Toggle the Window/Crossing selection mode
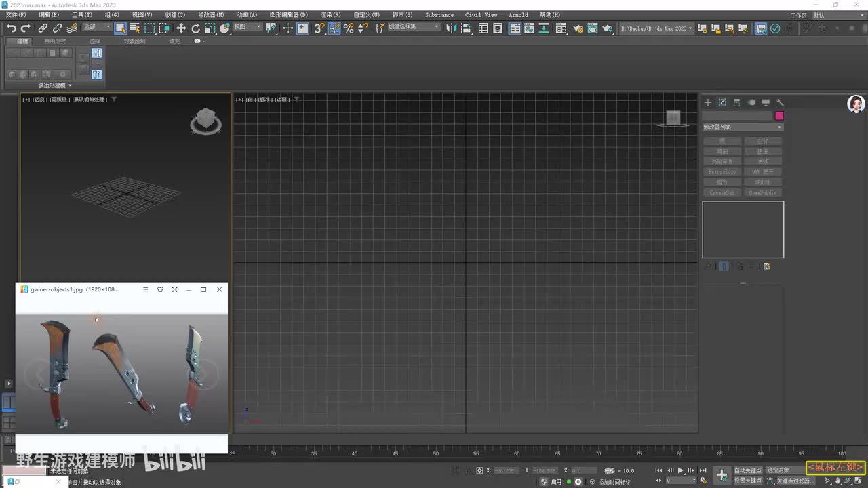 tap(164, 28)
